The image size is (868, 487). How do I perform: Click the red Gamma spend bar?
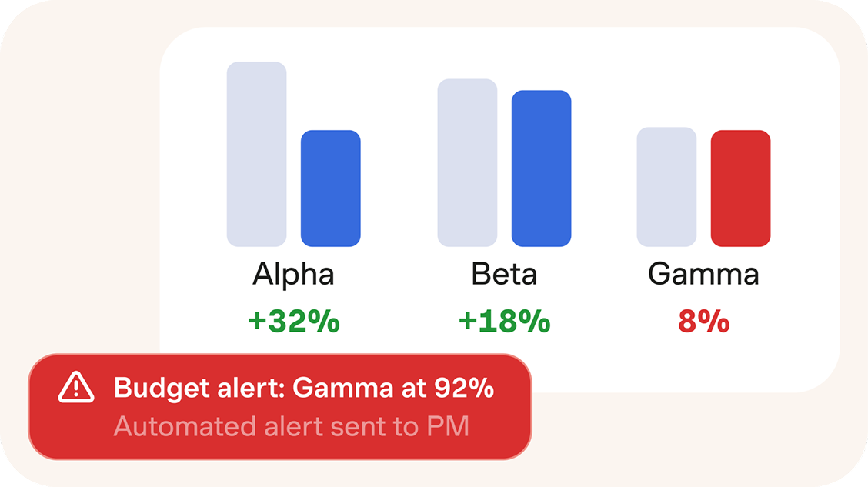[740, 188]
